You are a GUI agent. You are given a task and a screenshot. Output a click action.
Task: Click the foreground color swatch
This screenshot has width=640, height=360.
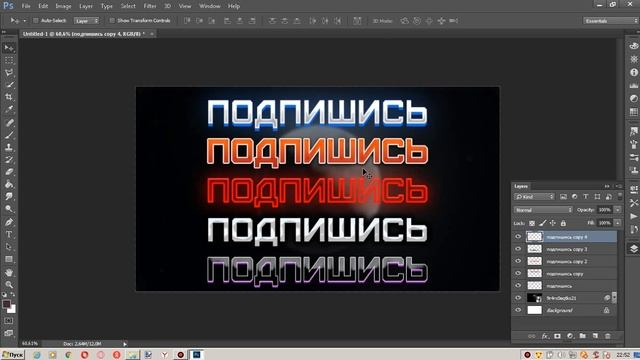click(x=6, y=304)
